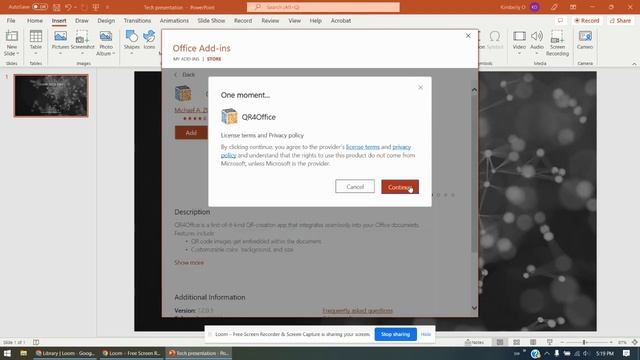Start Screen Recording tool
Image resolution: width=640 pixels, height=360 pixels.
click(557, 37)
